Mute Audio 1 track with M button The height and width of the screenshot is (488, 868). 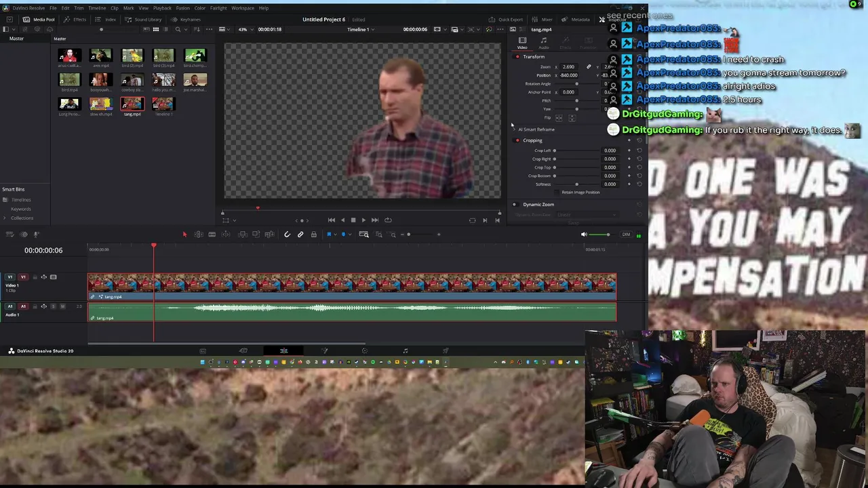tap(62, 306)
